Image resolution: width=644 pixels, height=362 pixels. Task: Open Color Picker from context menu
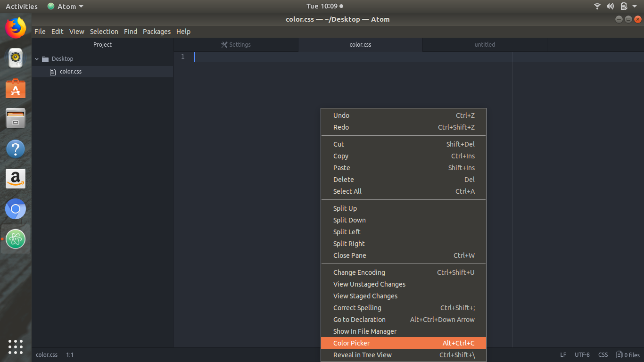[x=404, y=343]
